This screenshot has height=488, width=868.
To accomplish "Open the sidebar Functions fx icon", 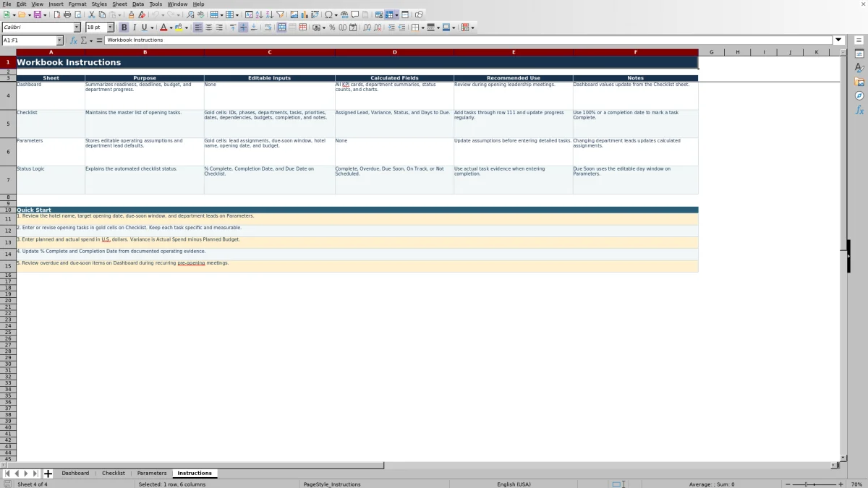I will [859, 110].
